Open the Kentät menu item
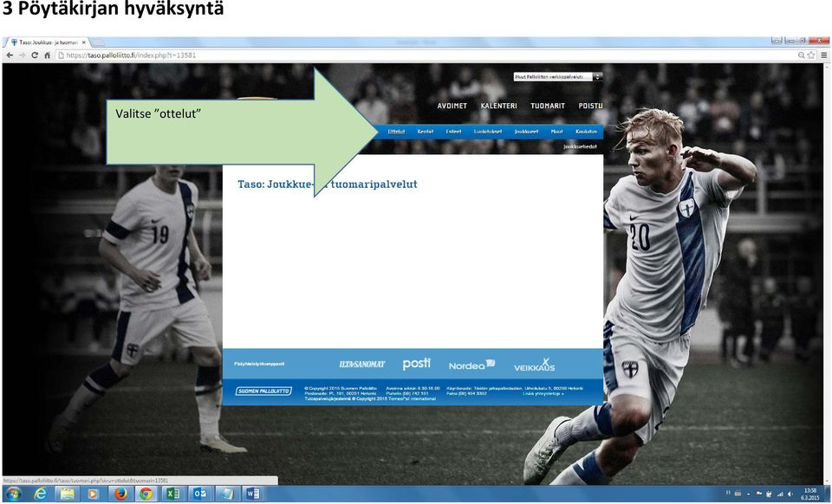This screenshot has width=832, height=504. (x=425, y=132)
